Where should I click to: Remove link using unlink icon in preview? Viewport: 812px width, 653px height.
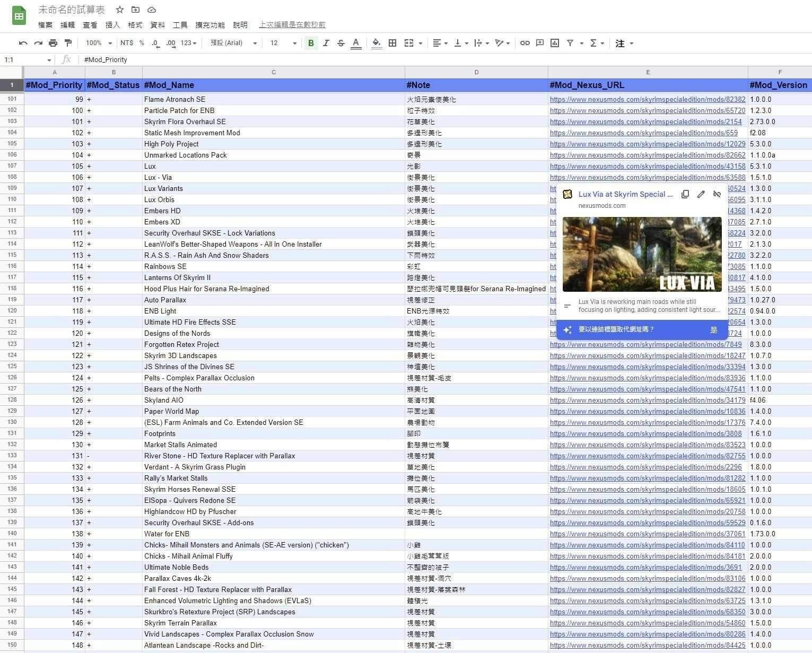click(717, 195)
